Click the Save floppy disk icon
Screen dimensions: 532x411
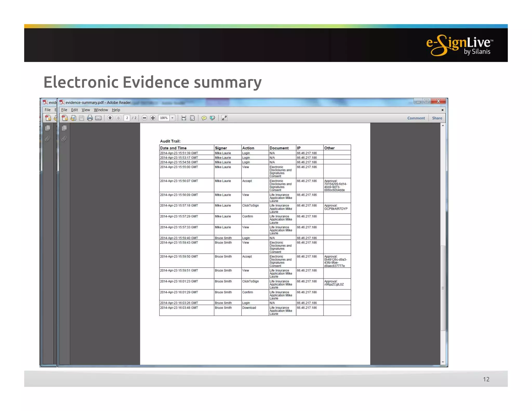82,118
